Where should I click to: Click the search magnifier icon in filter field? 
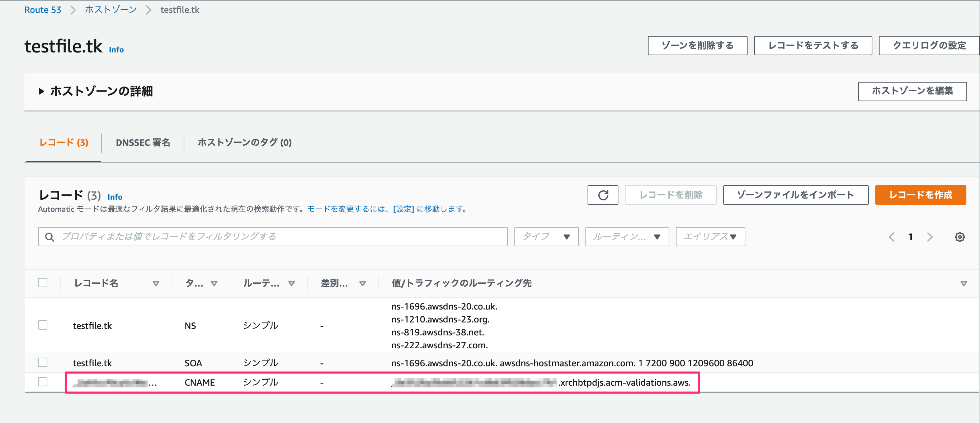coord(50,236)
